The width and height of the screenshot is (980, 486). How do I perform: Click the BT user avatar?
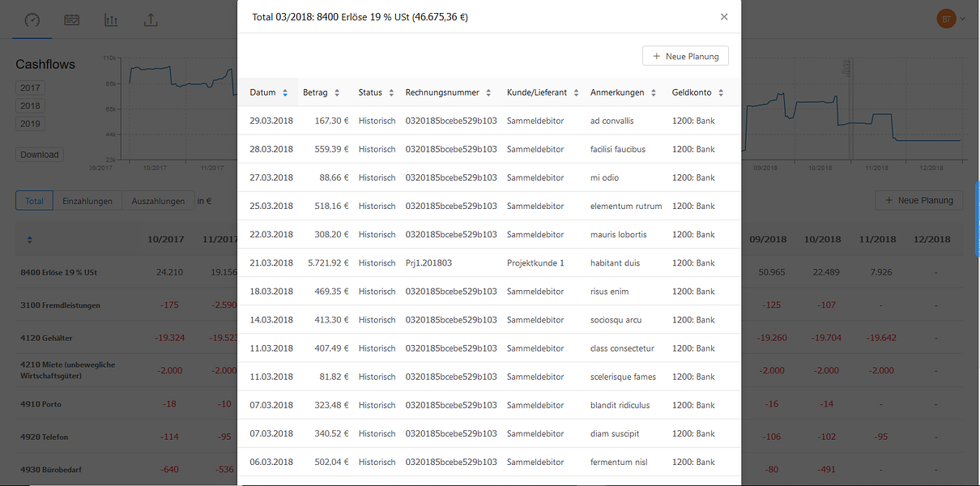[946, 19]
